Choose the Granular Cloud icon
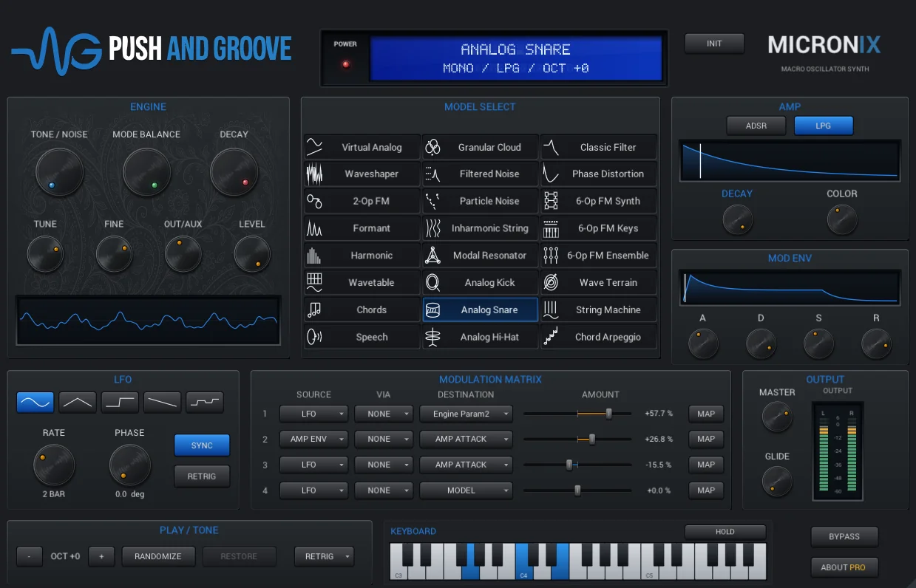 pyautogui.click(x=432, y=146)
